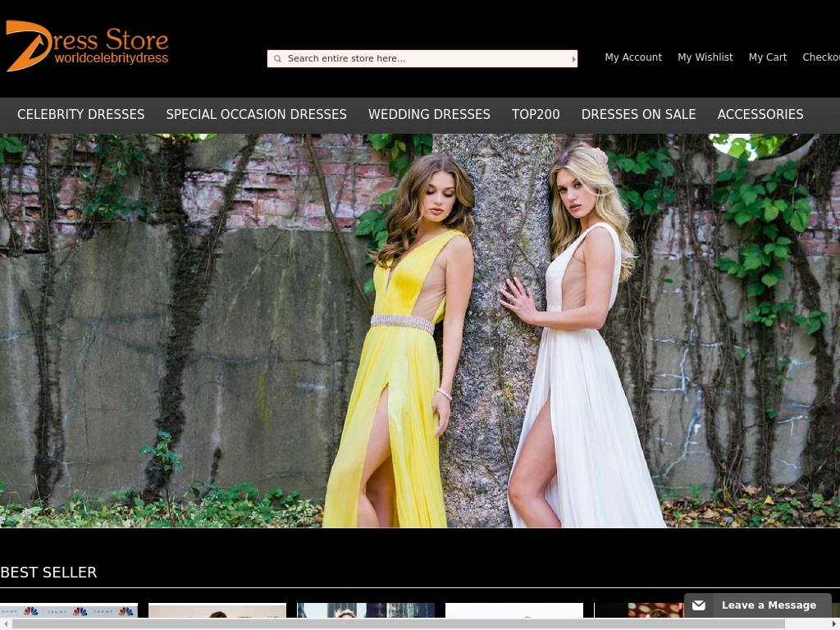
Task: Open the Accessories category
Action: [x=760, y=115]
